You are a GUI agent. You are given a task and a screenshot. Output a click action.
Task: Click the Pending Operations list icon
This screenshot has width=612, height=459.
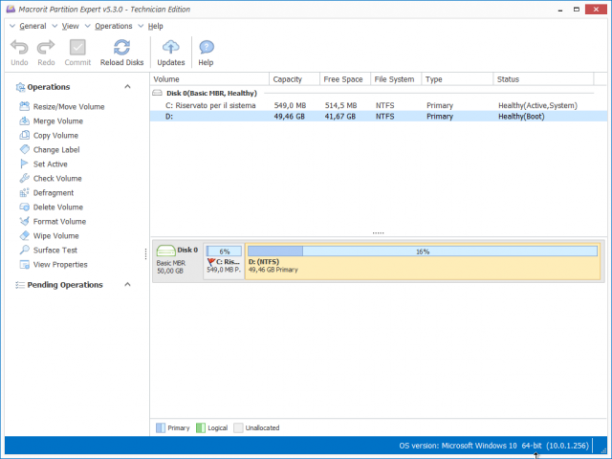(20, 285)
